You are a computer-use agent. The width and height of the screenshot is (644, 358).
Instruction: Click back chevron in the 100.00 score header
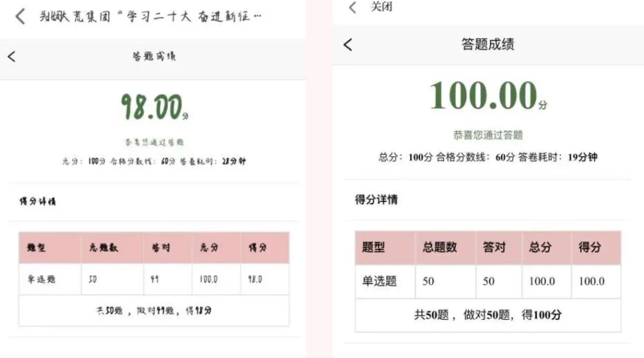point(347,45)
